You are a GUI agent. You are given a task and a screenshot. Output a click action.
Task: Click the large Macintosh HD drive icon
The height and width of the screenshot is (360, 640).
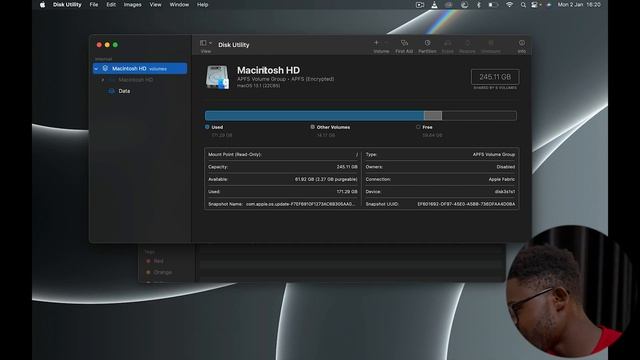pyautogui.click(x=217, y=77)
